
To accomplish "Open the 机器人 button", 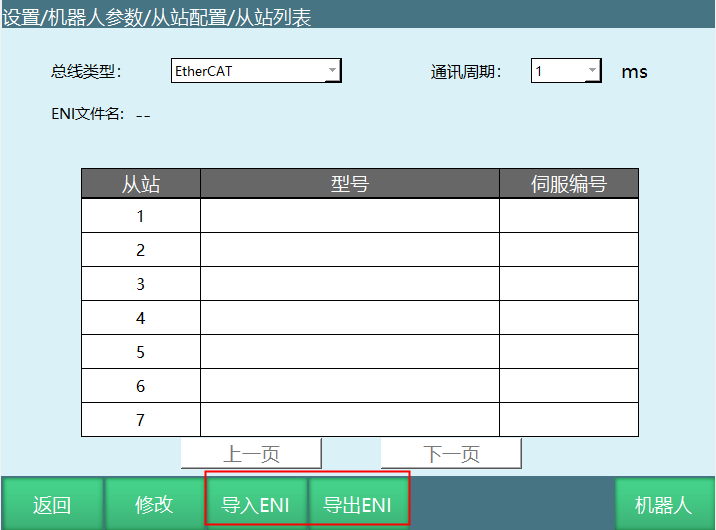I will coord(663,505).
